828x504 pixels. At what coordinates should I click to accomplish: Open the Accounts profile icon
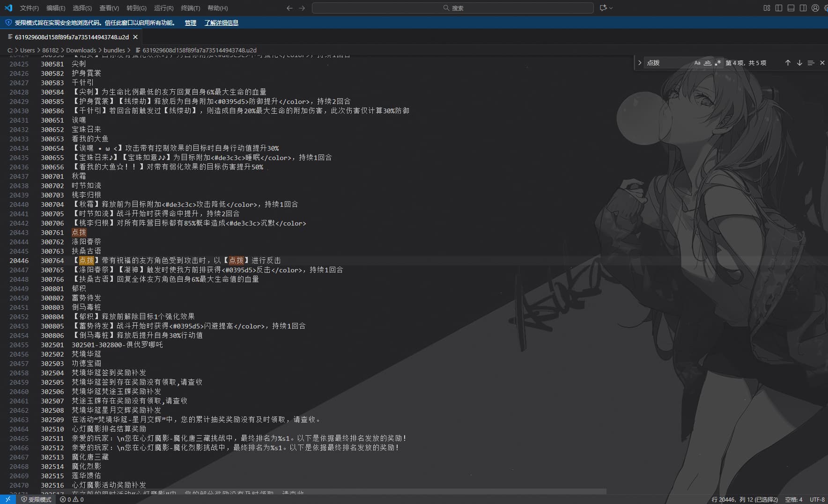point(815,8)
